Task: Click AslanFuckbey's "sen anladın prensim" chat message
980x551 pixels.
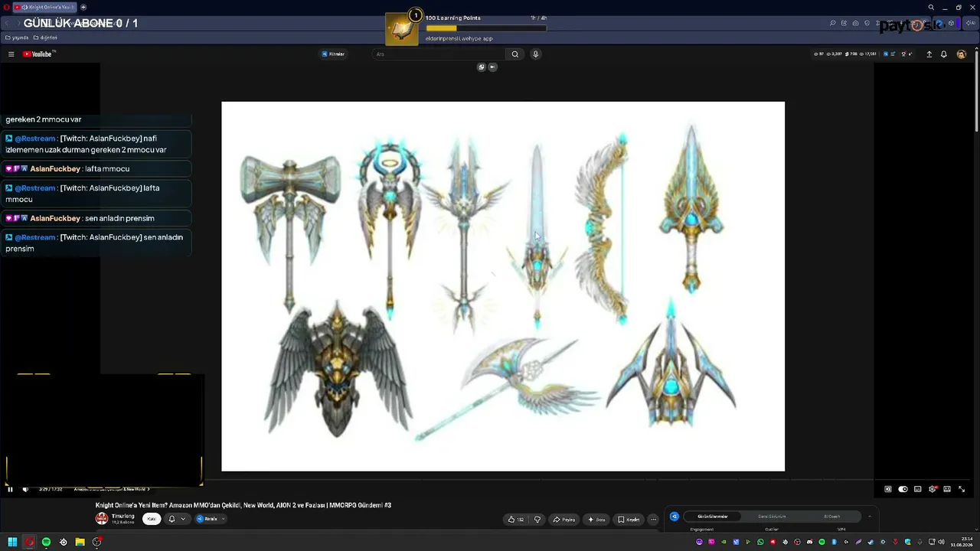Action: pos(96,218)
